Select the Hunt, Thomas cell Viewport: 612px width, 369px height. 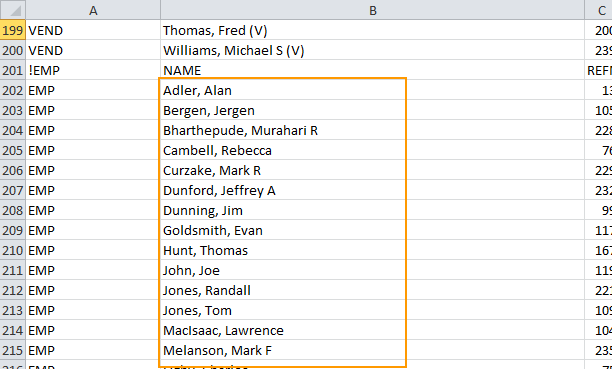click(372, 250)
